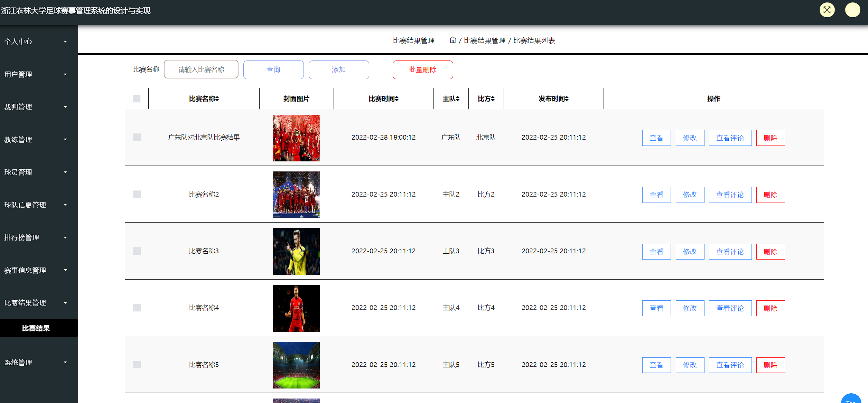Click the red 批量删除 button
Viewport: 868px width, 403px height.
[x=423, y=69]
